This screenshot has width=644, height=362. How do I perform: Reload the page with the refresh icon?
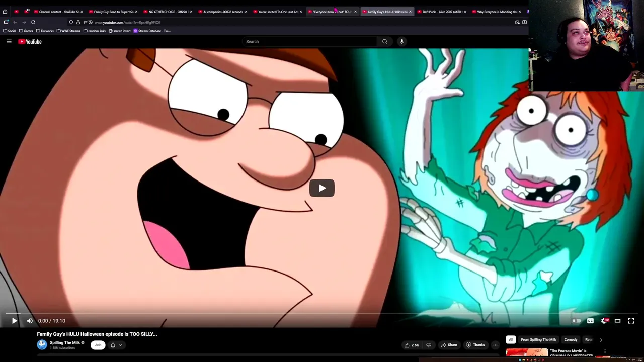tap(33, 22)
